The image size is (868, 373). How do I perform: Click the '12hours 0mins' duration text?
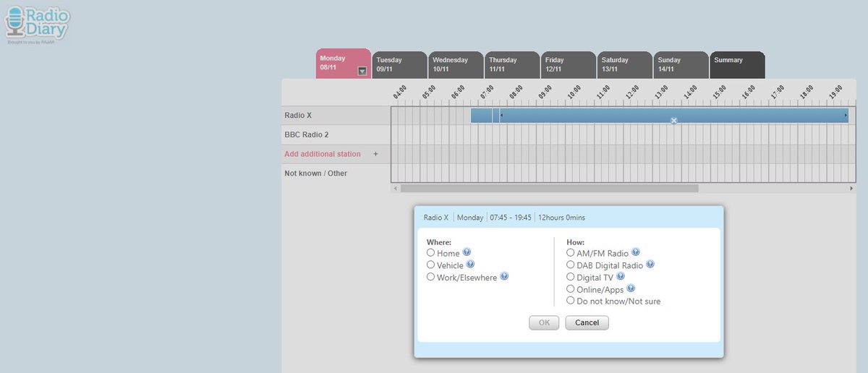click(561, 217)
